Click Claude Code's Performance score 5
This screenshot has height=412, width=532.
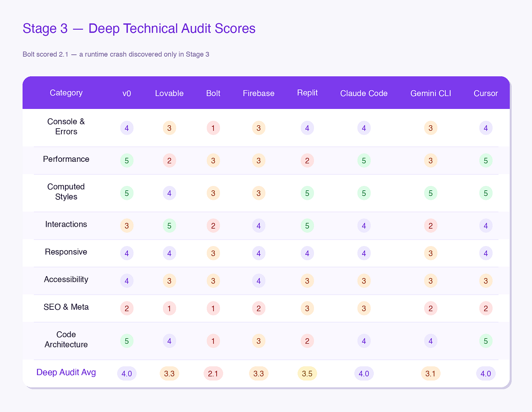[x=364, y=161]
